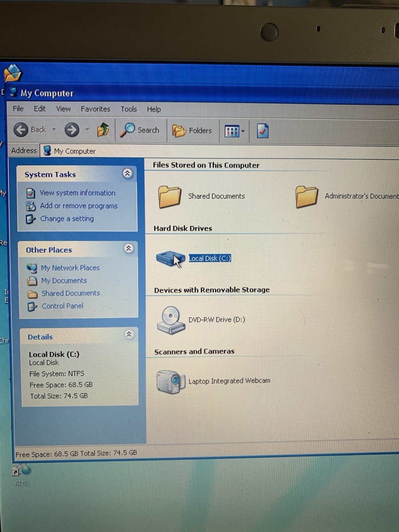Open My Network Places link

click(x=70, y=268)
